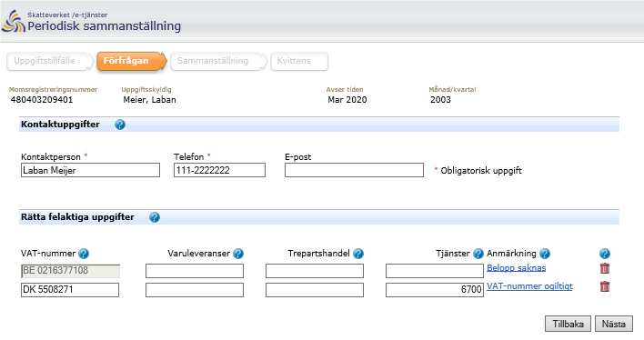Focus Trepartshandel field in DK row
This screenshot has height=340, width=644.
tap(315, 290)
